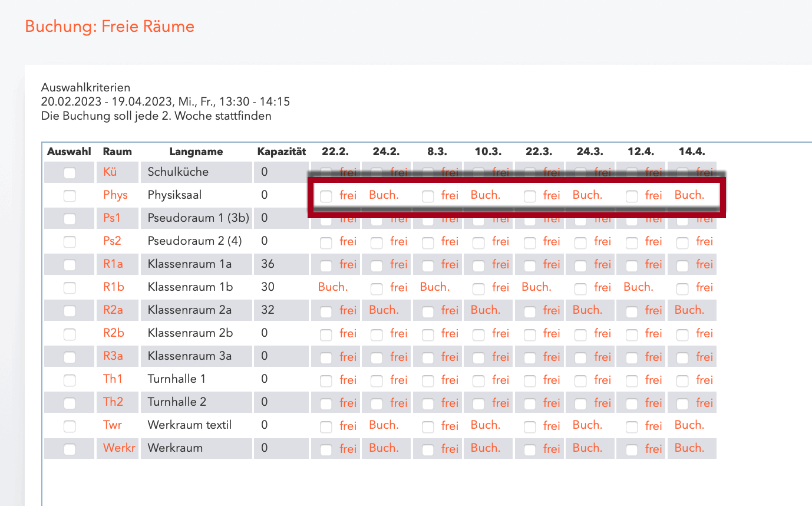
Task: Select the Klassenraum 1a capacity value 36
Action: [268, 264]
